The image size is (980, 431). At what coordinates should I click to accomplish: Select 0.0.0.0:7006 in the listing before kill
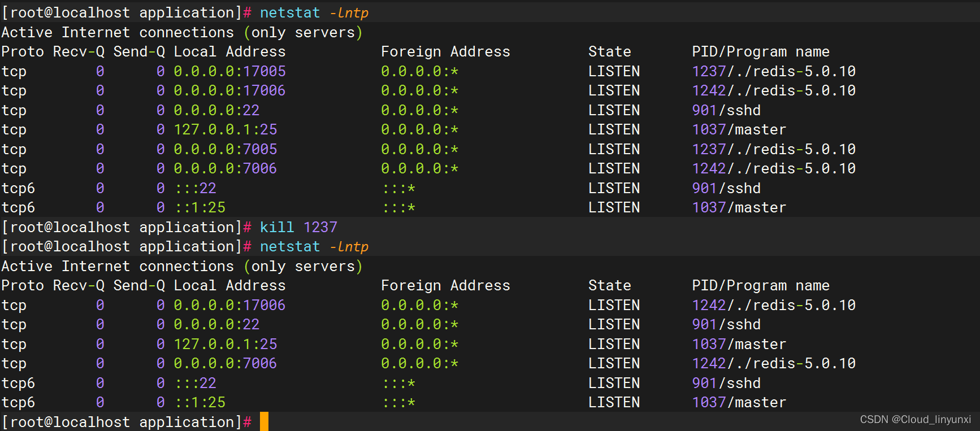[226, 168]
